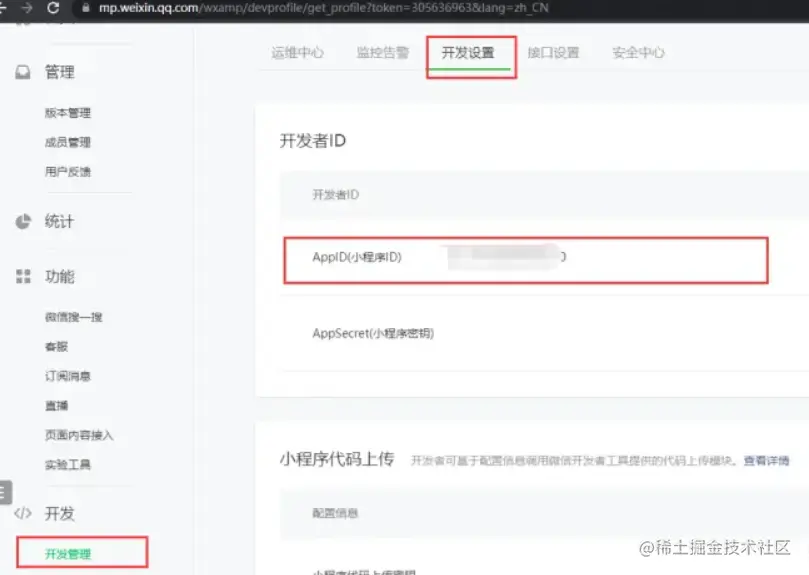Viewport: 809px width, 575px height.
Task: Click the 统计 pie chart icon
Action: click(23, 221)
